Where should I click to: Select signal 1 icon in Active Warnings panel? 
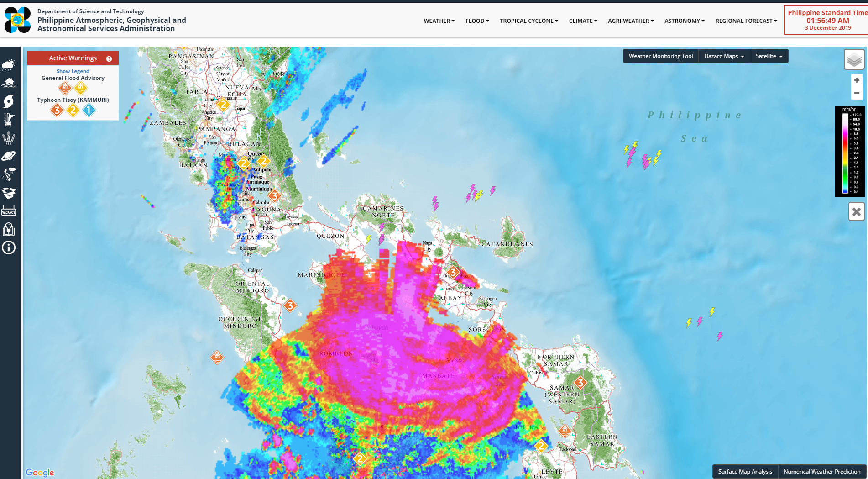pyautogui.click(x=89, y=110)
